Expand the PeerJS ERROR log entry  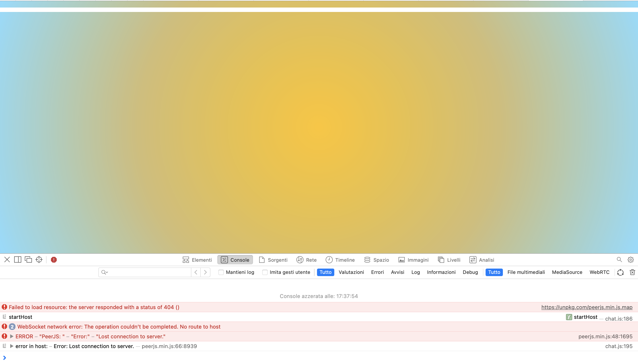(12, 337)
